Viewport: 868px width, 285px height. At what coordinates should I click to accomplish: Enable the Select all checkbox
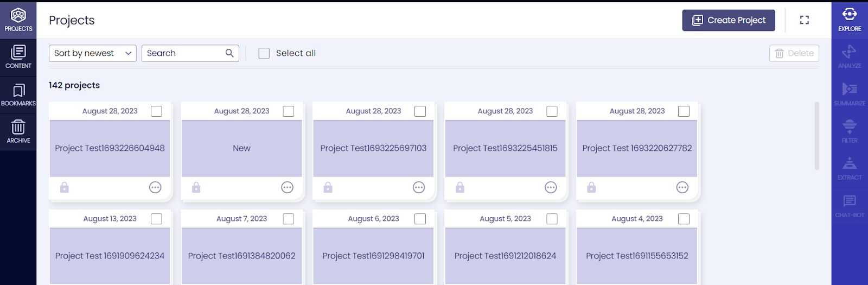264,53
